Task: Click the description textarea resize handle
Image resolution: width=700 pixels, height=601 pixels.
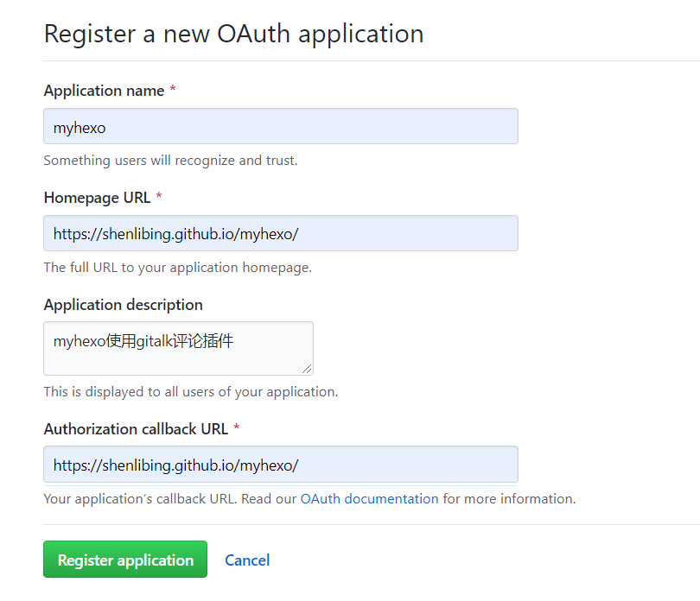Action: click(x=307, y=369)
